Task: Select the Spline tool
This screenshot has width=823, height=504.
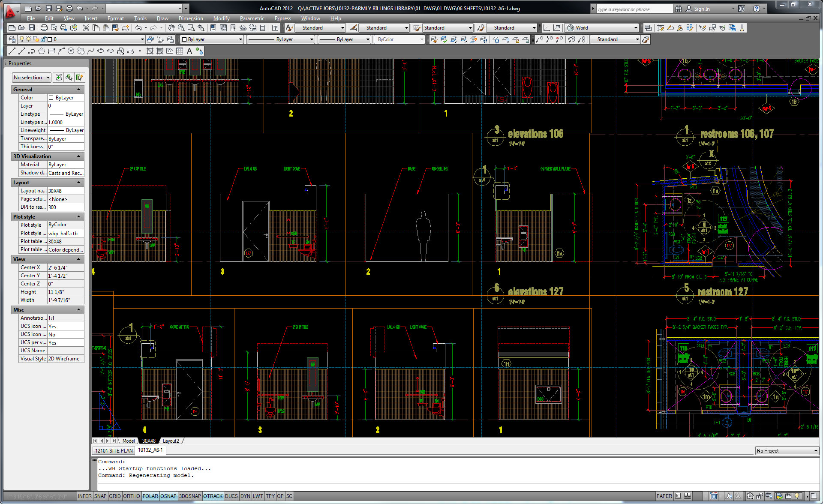Action: 91,51
